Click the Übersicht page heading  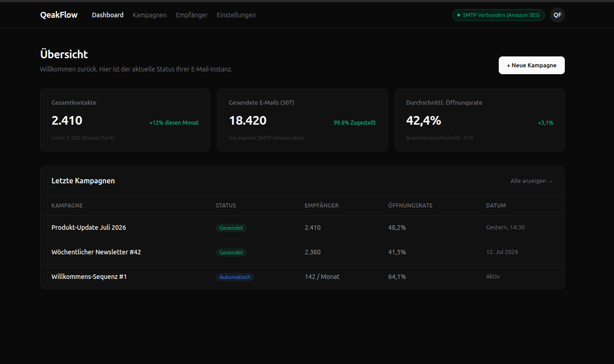[x=64, y=54]
